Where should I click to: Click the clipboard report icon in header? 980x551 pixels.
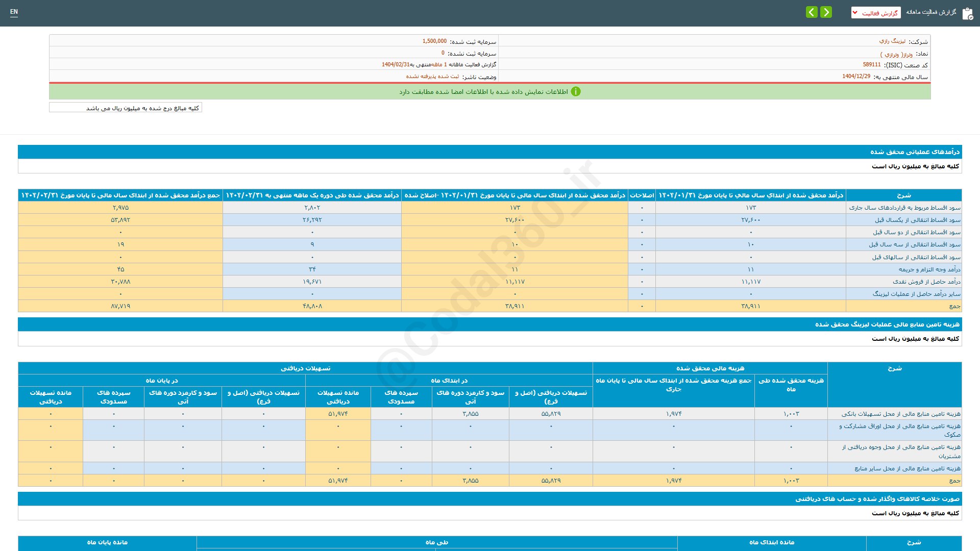click(967, 14)
